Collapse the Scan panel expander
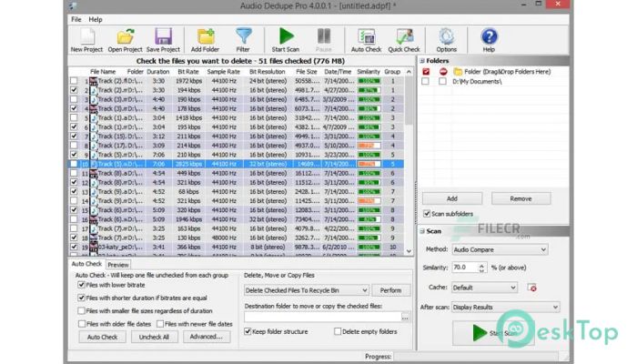Screen dimensions: 637x364 point(422,231)
